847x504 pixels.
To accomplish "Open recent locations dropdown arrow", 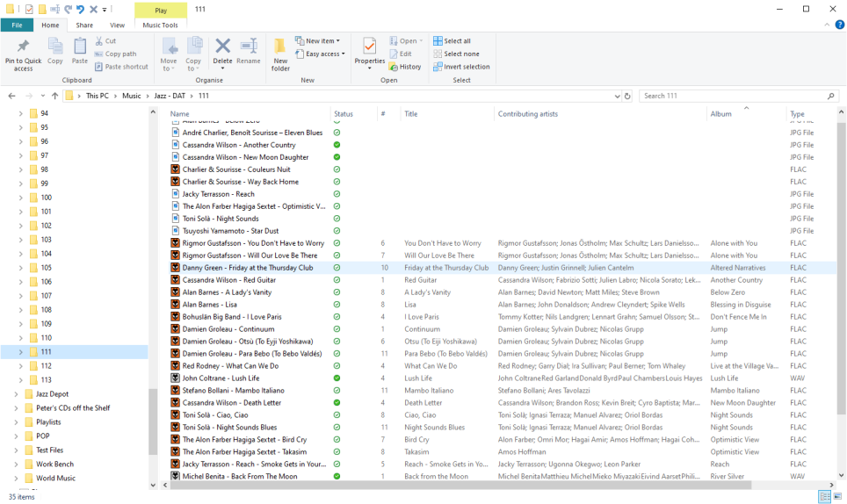I will pos(43,96).
